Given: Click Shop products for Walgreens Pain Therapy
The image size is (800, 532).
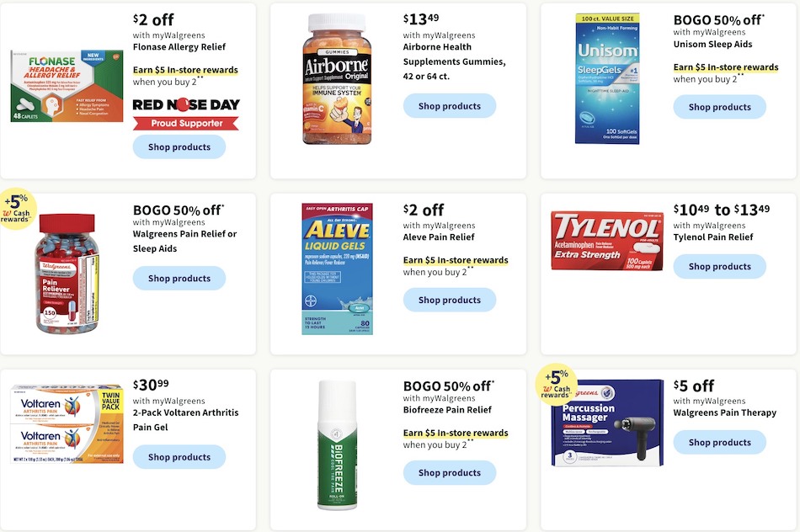Looking at the screenshot, I should pyautogui.click(x=719, y=442).
